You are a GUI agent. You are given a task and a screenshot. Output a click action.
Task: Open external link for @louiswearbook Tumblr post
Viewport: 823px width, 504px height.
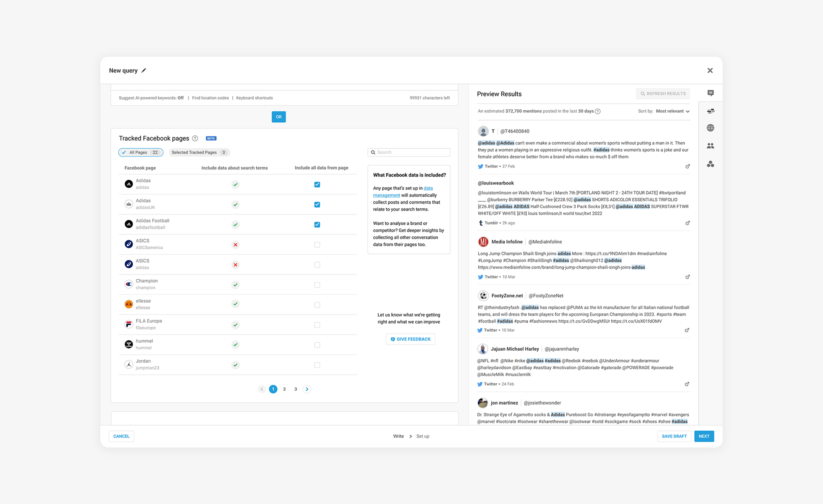(x=687, y=223)
